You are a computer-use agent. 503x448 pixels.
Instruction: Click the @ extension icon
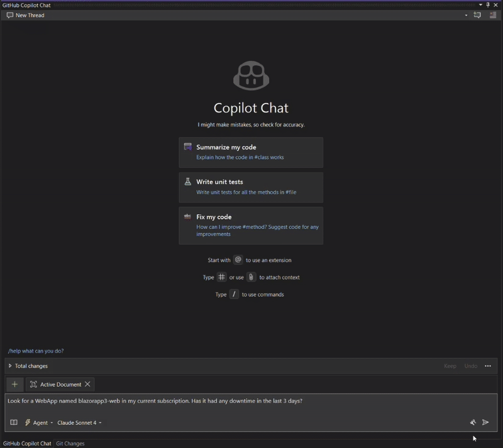coord(238,260)
